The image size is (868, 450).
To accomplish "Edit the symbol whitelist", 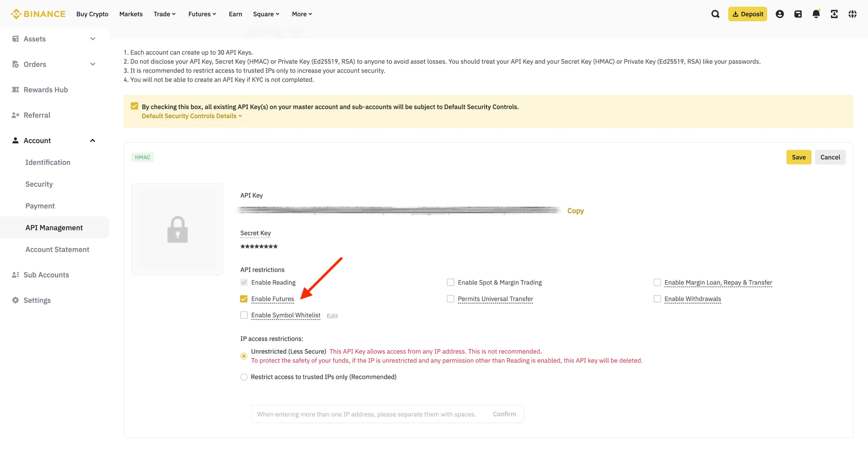I will click(332, 316).
